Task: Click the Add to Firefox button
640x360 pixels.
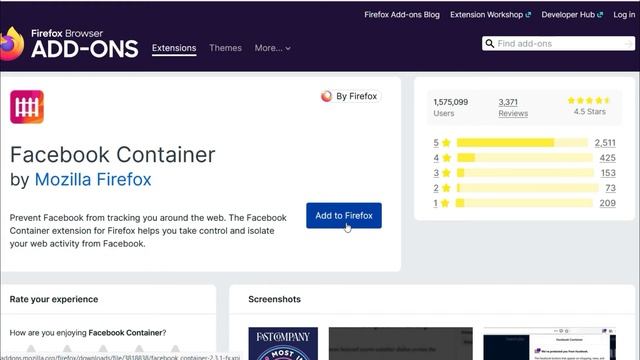Action: (x=344, y=216)
